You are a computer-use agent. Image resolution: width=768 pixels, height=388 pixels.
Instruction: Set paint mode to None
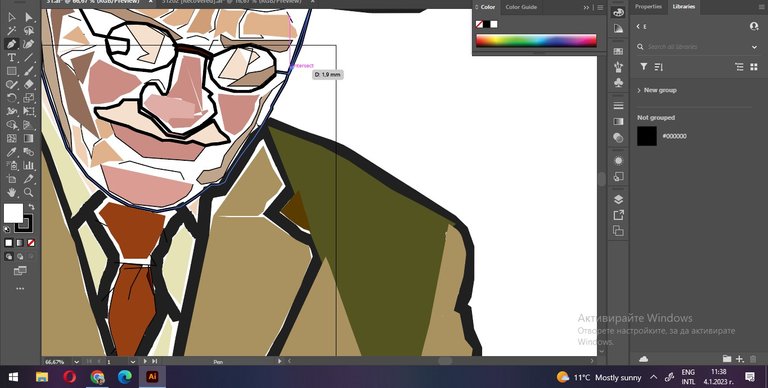[31, 243]
